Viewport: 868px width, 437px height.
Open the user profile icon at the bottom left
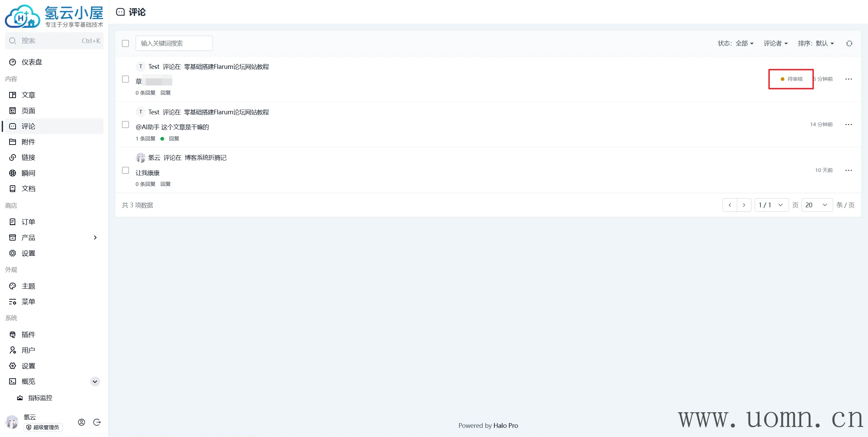pyautogui.click(x=81, y=422)
